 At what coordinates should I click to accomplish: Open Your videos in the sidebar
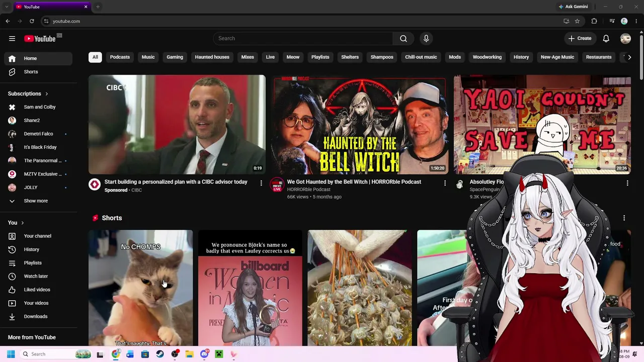pos(38,303)
